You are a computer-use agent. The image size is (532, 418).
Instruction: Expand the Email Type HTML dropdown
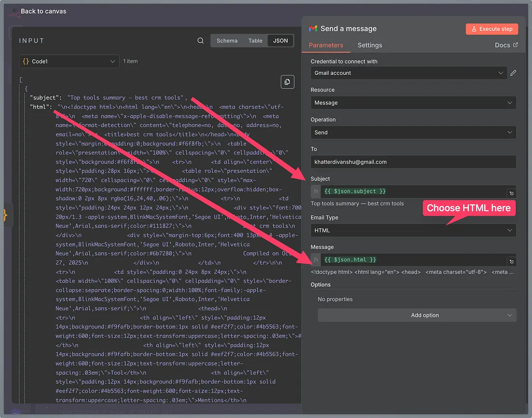tap(413, 230)
